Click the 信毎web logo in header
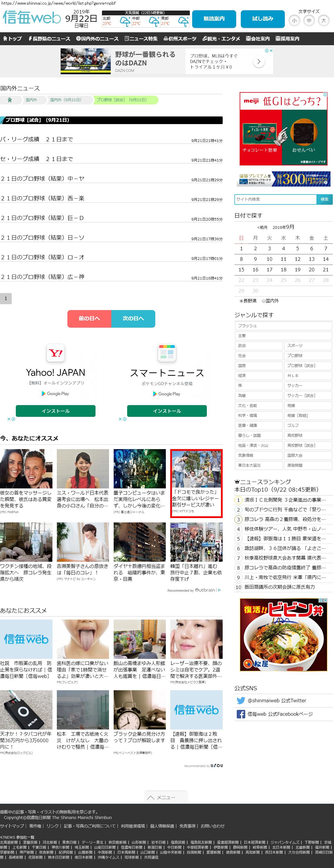This screenshot has height=868, width=334. coord(32,18)
